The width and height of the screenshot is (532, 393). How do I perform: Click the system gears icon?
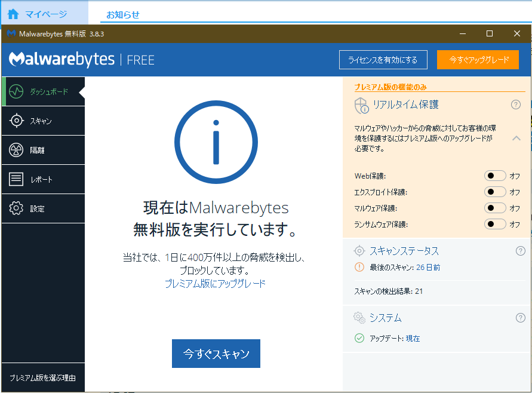pos(359,318)
